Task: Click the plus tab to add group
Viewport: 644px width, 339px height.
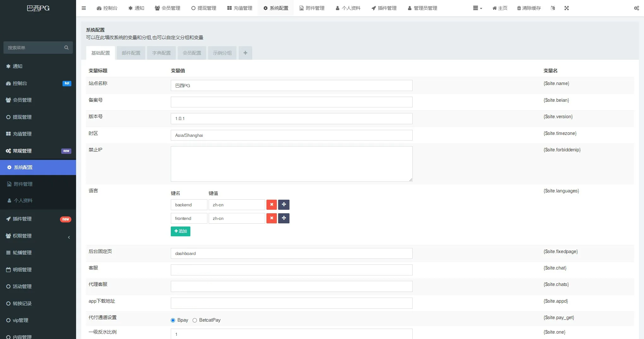Action: pyautogui.click(x=245, y=53)
